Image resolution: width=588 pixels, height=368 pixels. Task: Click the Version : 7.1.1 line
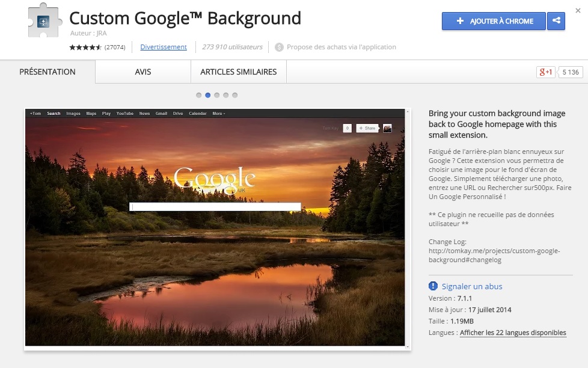[x=450, y=299]
